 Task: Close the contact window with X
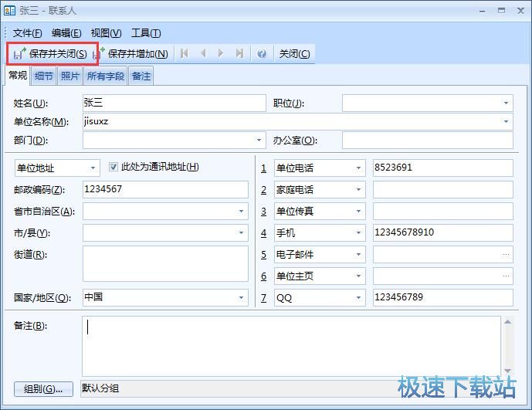point(520,11)
